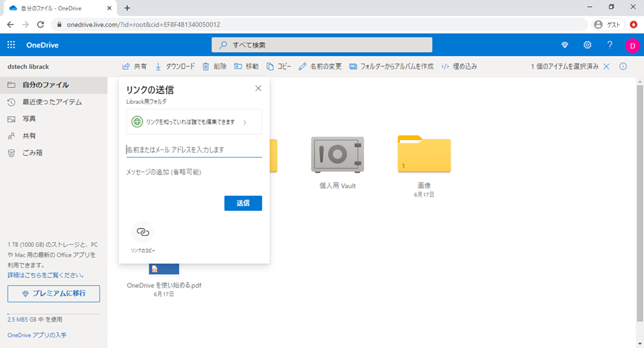Go back with the browser back arrow
644x348 pixels.
click(10, 25)
